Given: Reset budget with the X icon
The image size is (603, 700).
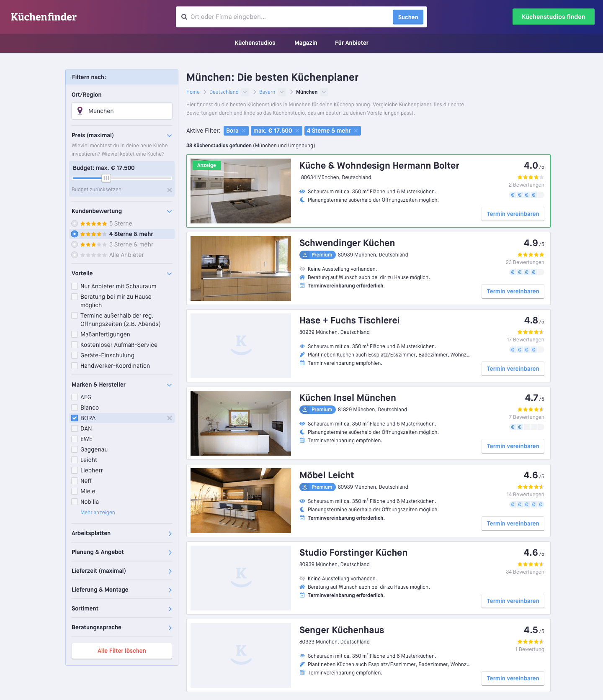Looking at the screenshot, I should pyautogui.click(x=170, y=190).
